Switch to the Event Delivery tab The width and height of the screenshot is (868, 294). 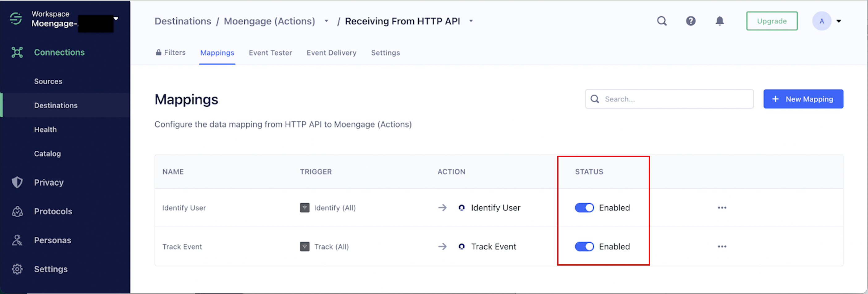(331, 53)
